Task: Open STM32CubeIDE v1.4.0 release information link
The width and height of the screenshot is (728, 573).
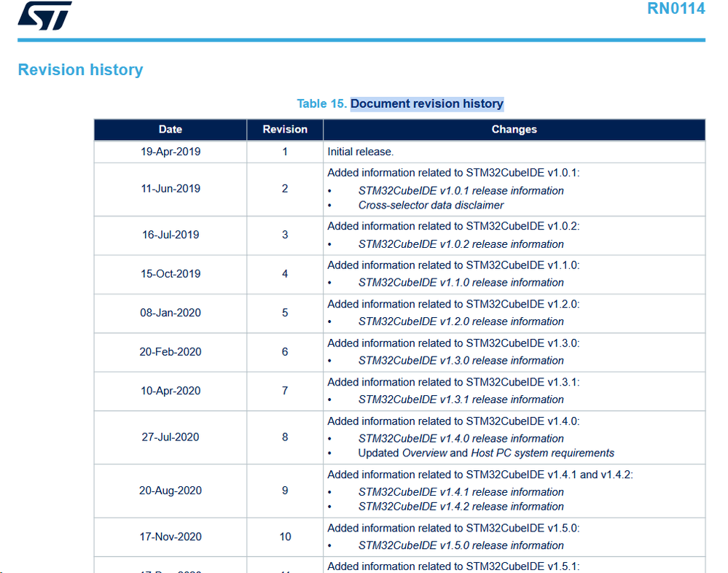Action: [461, 439]
